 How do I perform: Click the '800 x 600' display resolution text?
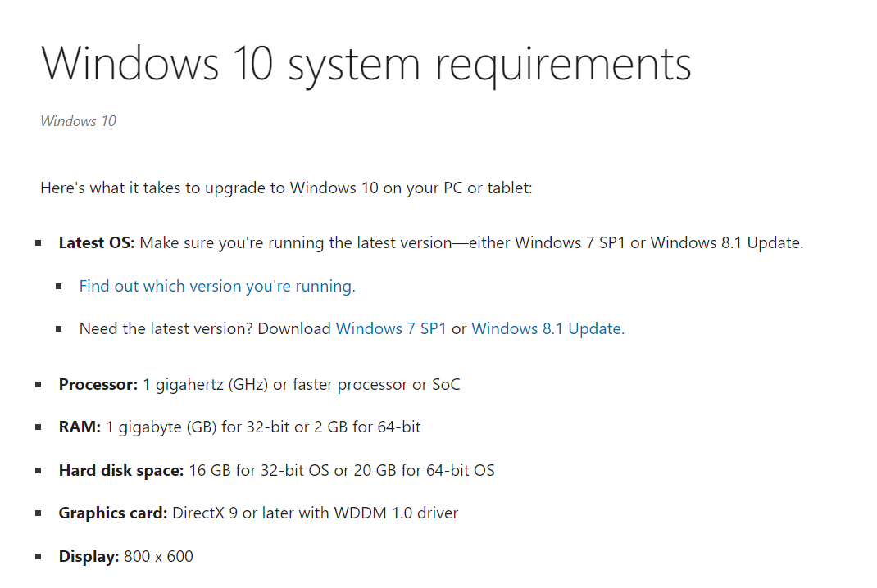tap(158, 557)
